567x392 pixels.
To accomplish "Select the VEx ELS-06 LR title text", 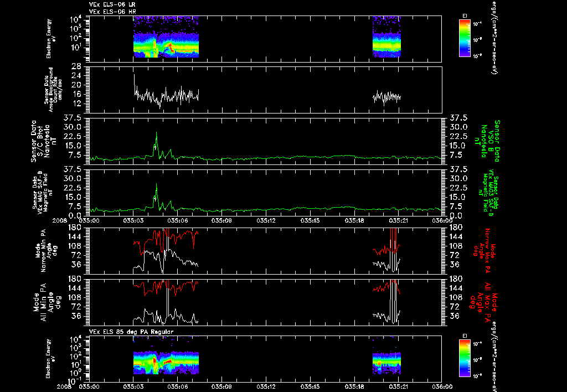I will pyautogui.click(x=112, y=4).
